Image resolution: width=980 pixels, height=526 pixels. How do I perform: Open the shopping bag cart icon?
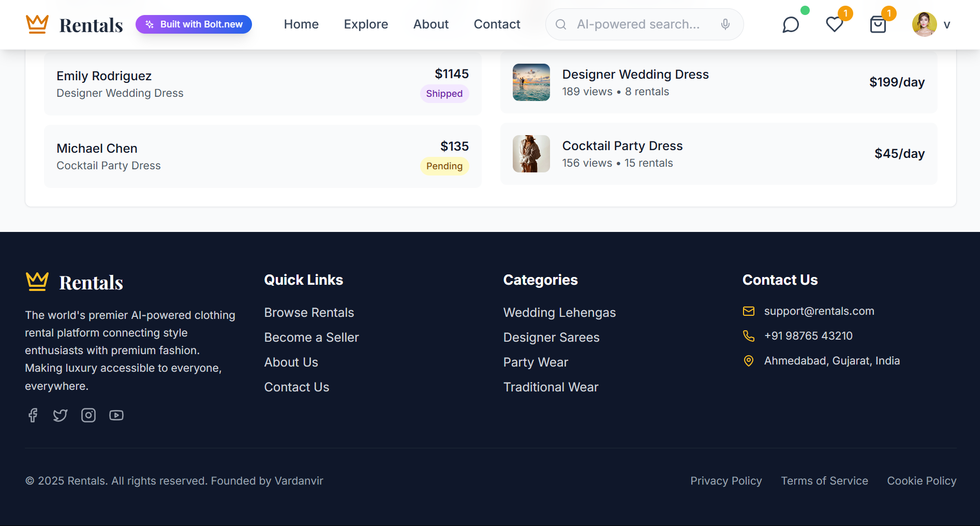(x=878, y=24)
